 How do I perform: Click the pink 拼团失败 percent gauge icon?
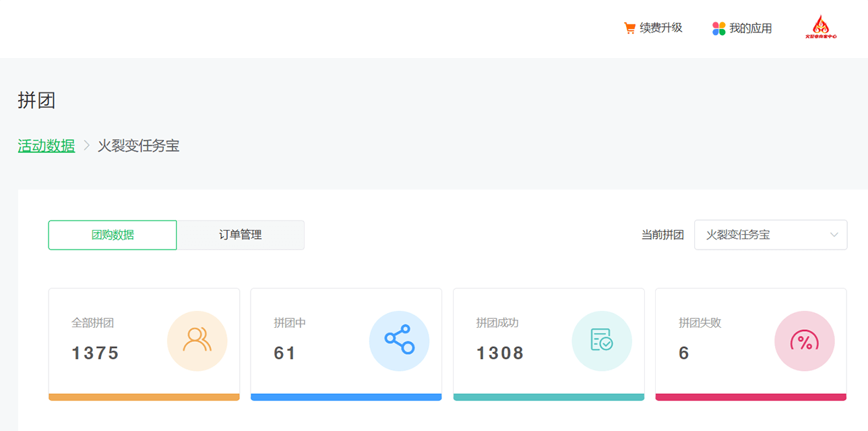(804, 341)
